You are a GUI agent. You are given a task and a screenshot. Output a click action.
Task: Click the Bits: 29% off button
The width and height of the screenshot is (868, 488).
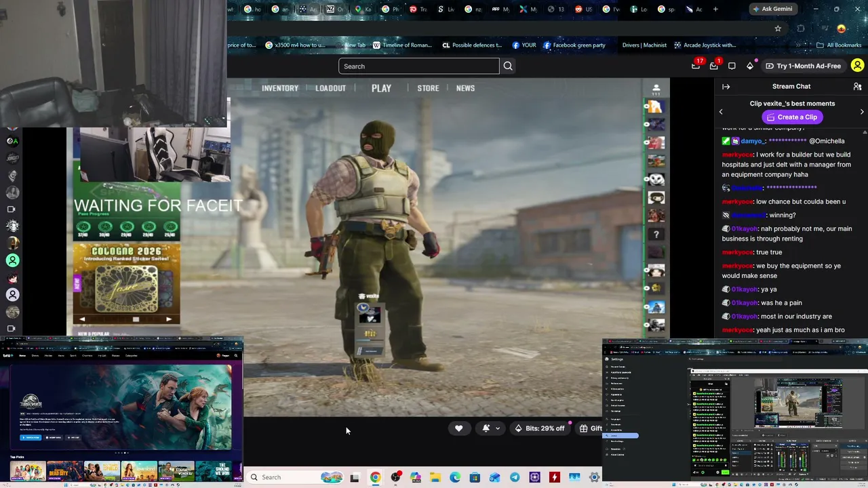point(540,428)
